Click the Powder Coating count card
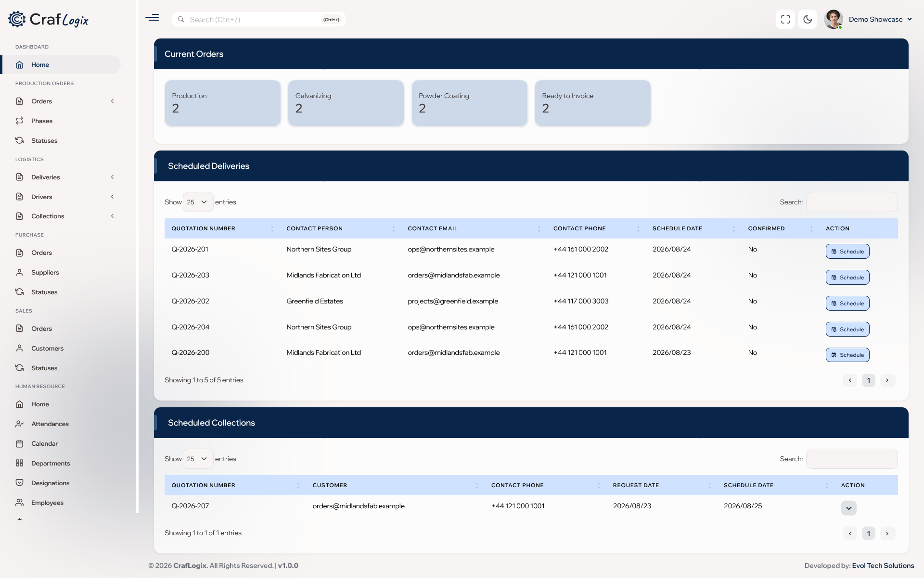 [x=469, y=103]
